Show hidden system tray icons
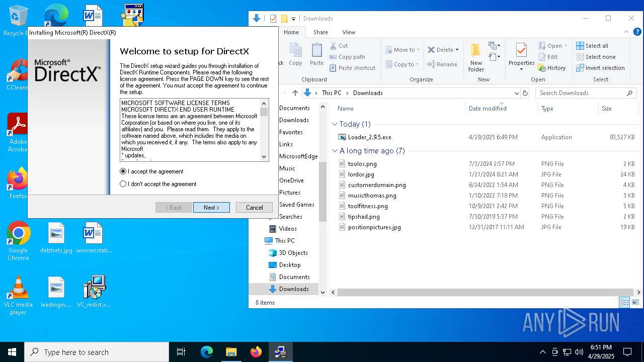The image size is (644, 362). 542,352
